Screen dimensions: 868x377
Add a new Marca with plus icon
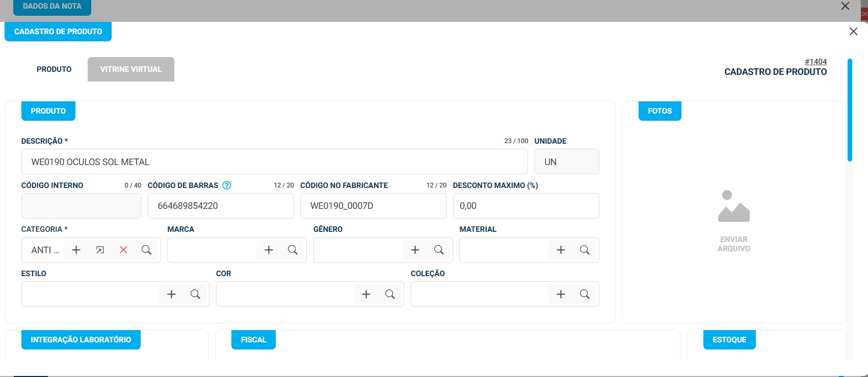pos(269,250)
